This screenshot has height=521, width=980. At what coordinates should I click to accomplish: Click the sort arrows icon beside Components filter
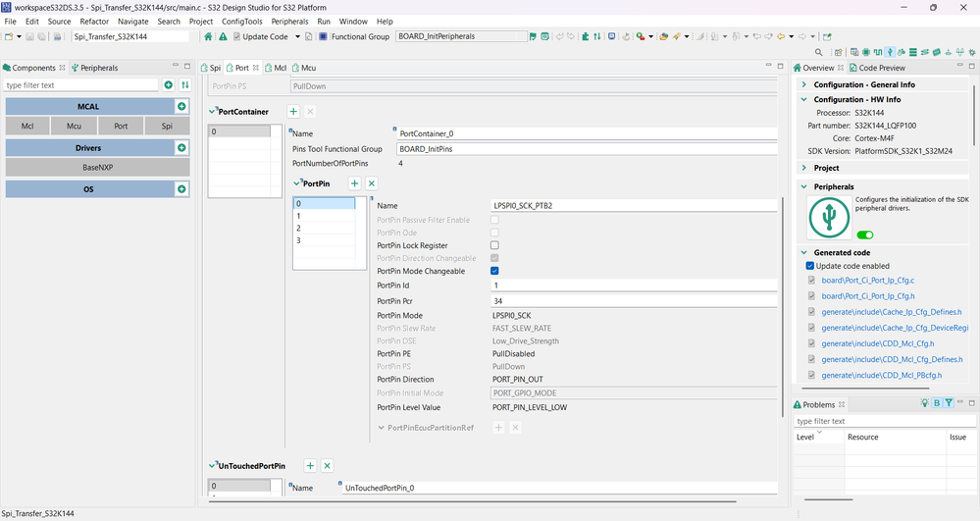pos(185,85)
